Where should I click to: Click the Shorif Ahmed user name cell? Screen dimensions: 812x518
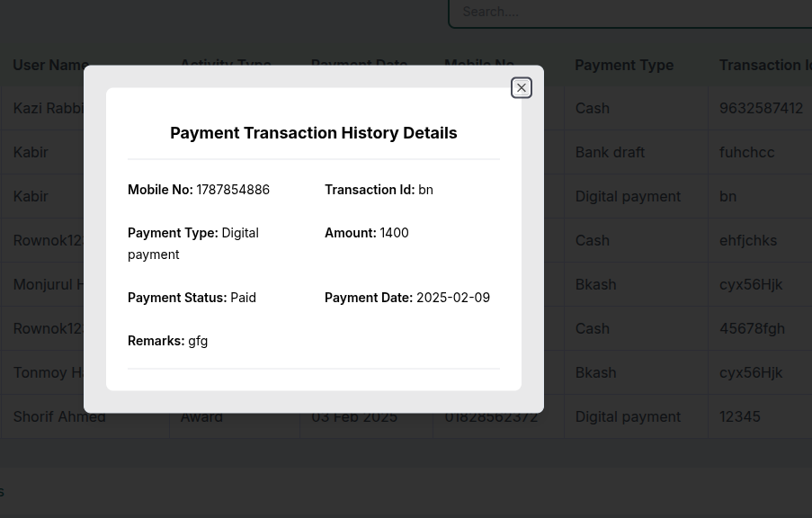click(59, 416)
